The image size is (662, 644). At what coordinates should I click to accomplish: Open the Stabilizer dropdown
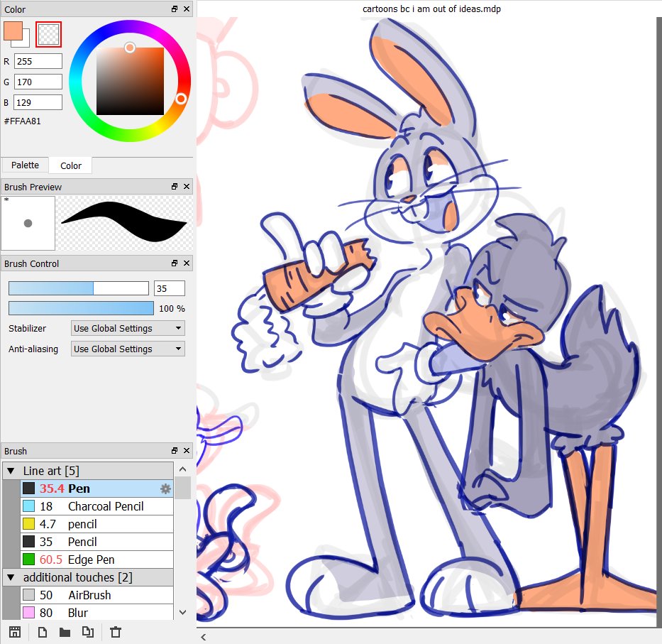coord(128,328)
